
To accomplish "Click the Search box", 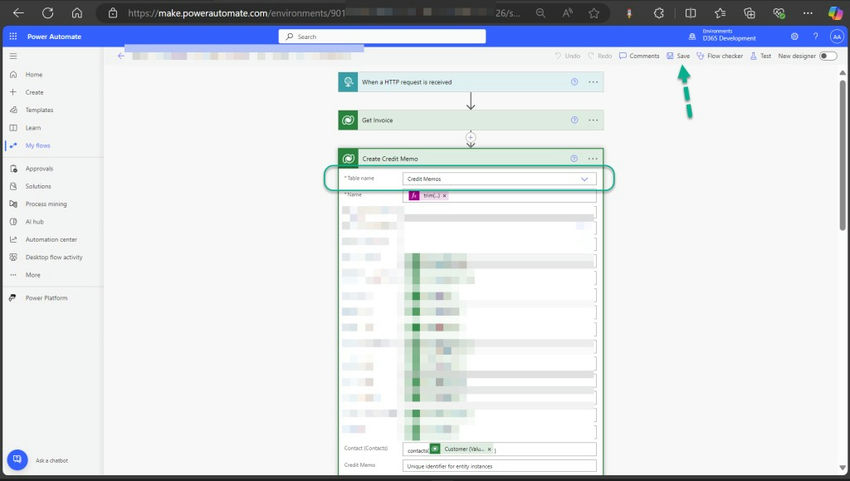I will click(382, 36).
